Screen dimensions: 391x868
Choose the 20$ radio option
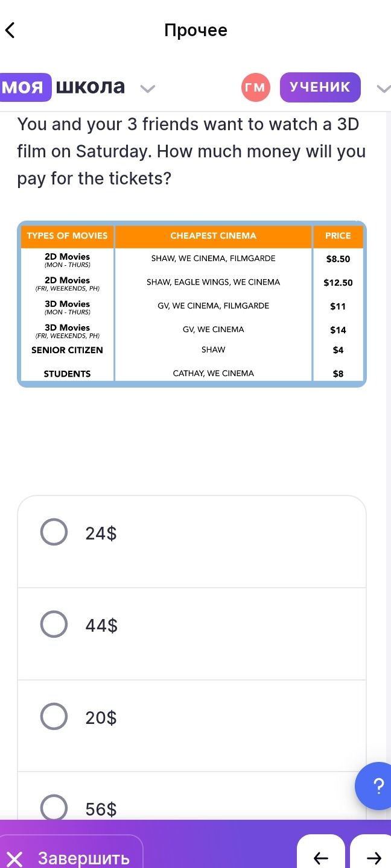pyautogui.click(x=54, y=717)
